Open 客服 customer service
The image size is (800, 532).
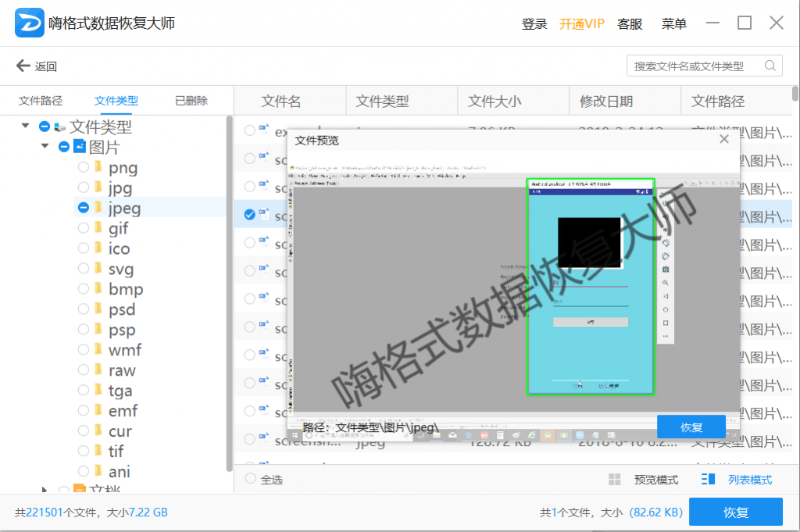[630, 23]
